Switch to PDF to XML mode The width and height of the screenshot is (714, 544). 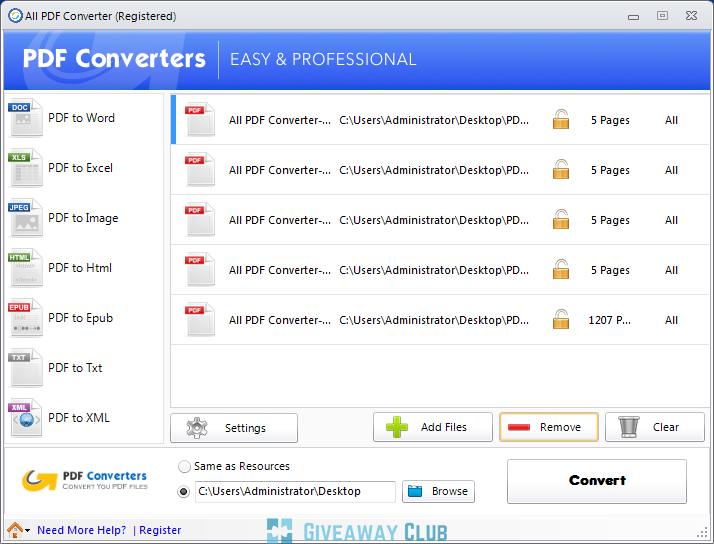pos(79,418)
